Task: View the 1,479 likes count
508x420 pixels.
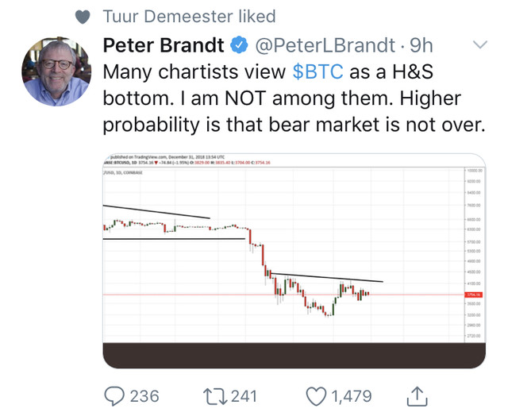Action: (x=352, y=396)
